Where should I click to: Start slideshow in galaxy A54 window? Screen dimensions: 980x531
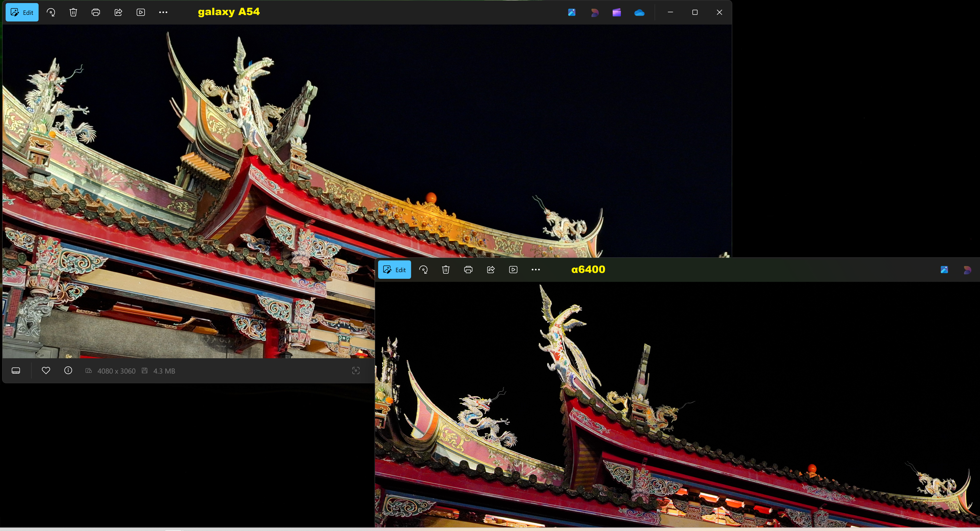[141, 12]
